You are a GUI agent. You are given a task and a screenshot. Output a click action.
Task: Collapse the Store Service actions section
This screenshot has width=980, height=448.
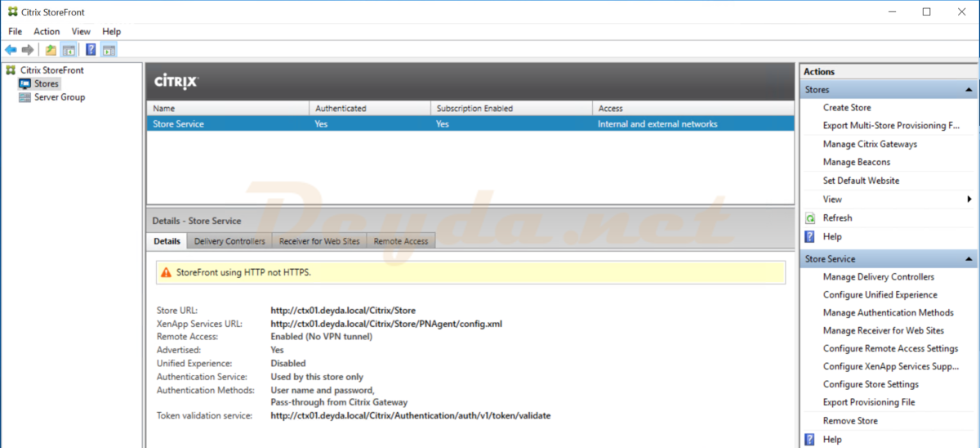[x=969, y=259]
